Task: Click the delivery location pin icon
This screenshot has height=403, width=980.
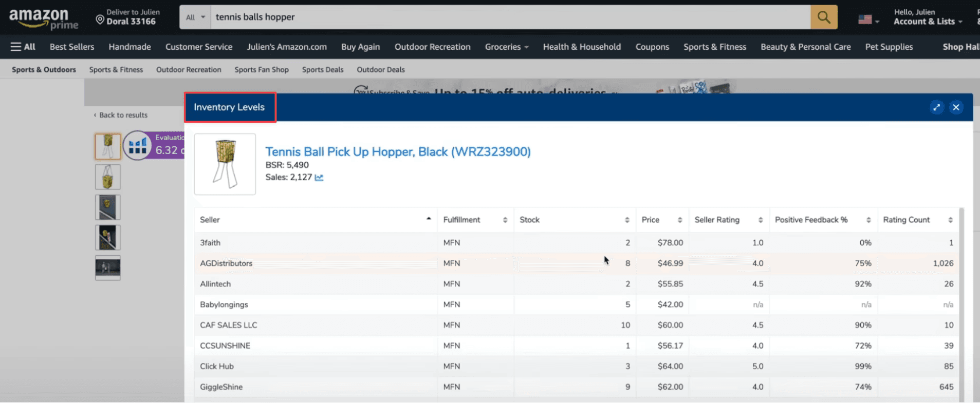Action: (x=100, y=20)
